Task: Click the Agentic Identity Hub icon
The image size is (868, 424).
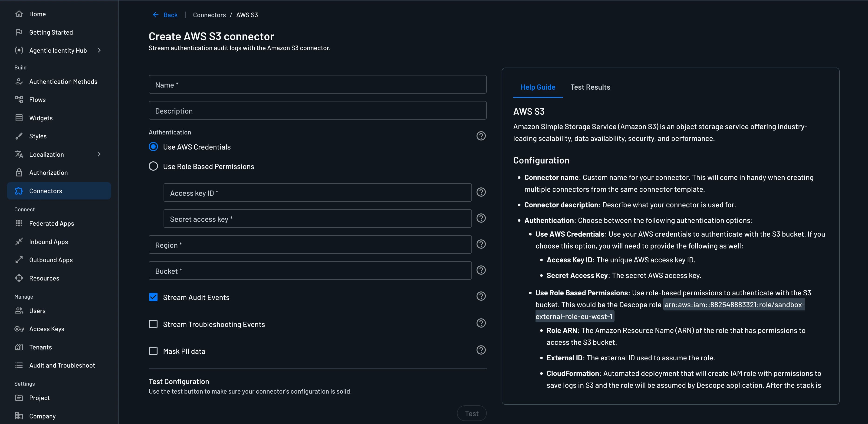Action: click(x=19, y=50)
